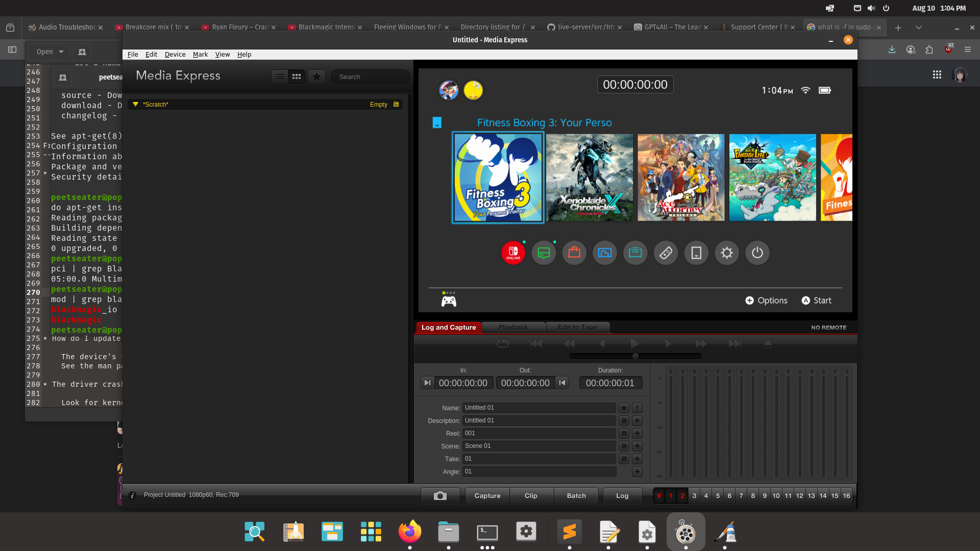Click the step forward one frame button

668,343
